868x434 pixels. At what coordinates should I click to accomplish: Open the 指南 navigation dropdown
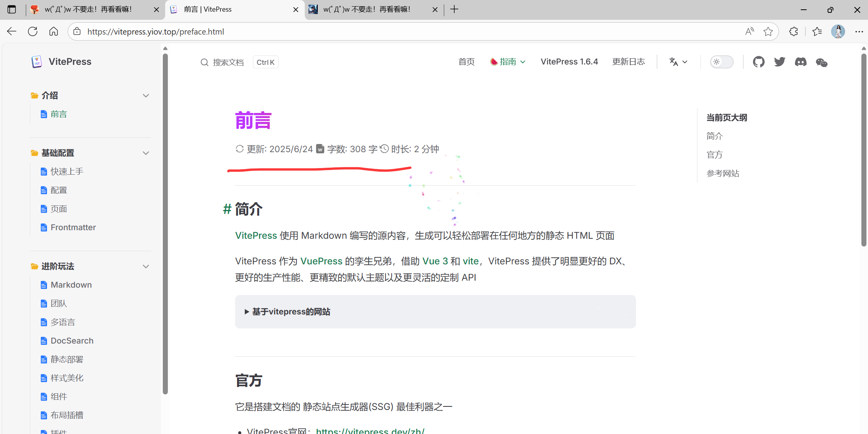(508, 62)
